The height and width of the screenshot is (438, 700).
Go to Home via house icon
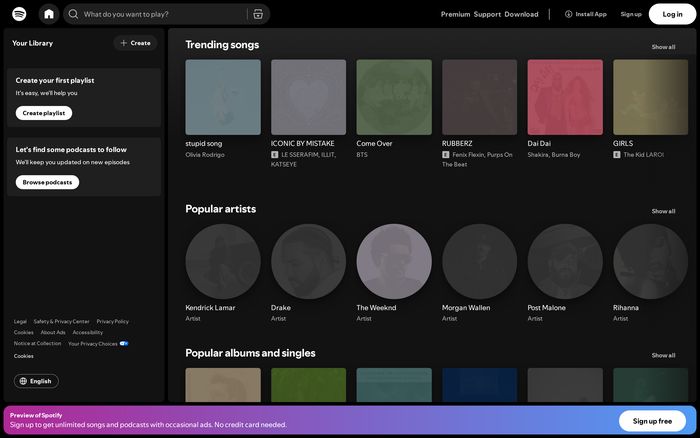click(49, 14)
